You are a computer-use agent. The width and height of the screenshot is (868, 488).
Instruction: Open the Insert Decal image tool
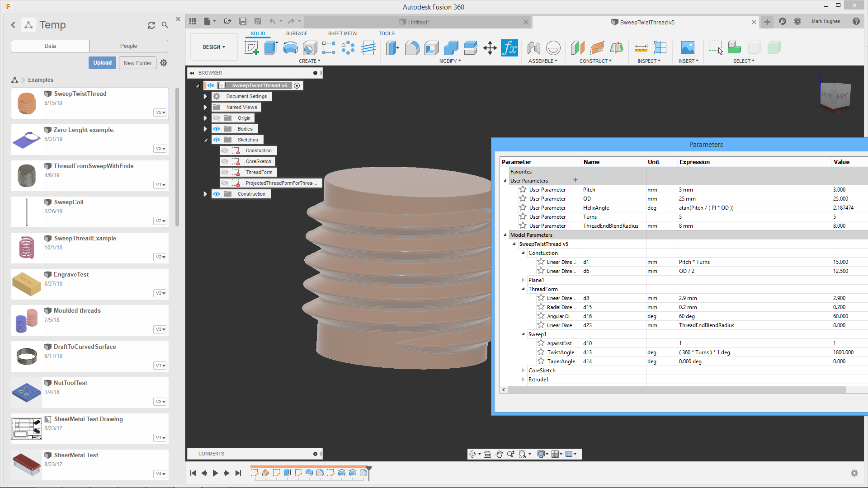688,47
